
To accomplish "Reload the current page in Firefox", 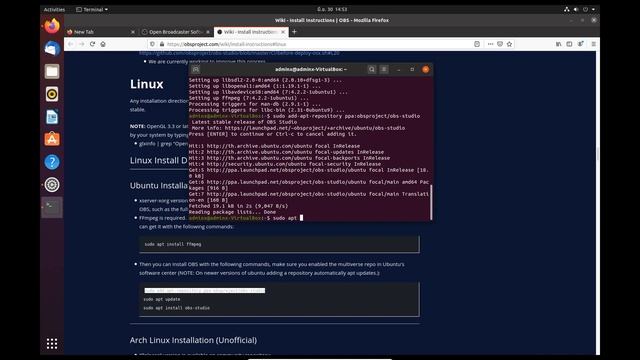I will click(92, 44).
